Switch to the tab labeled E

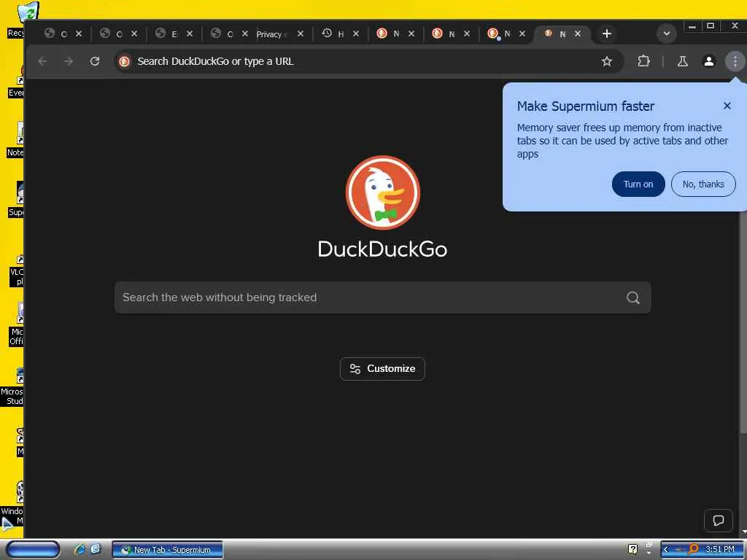(x=168, y=34)
